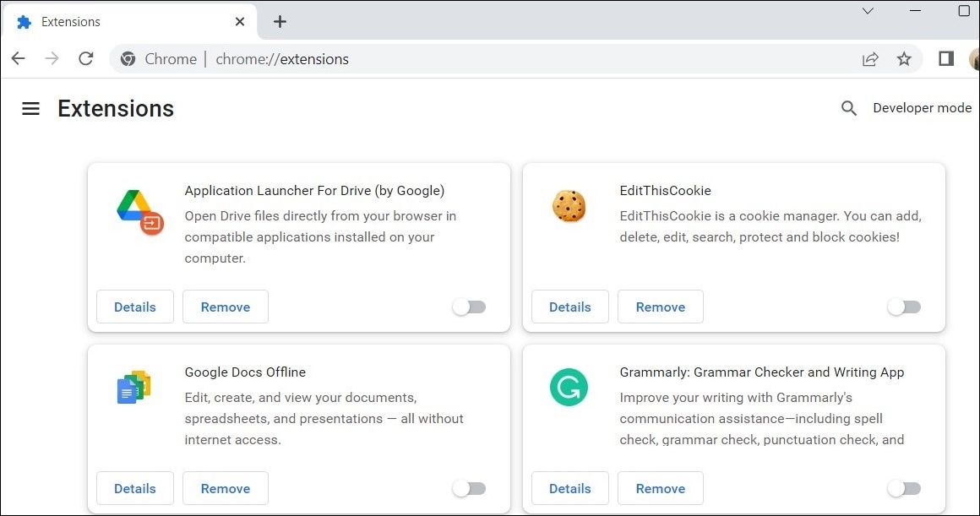980x516 pixels.
Task: Toggle EditThisCookie on
Action: pyautogui.click(x=904, y=307)
